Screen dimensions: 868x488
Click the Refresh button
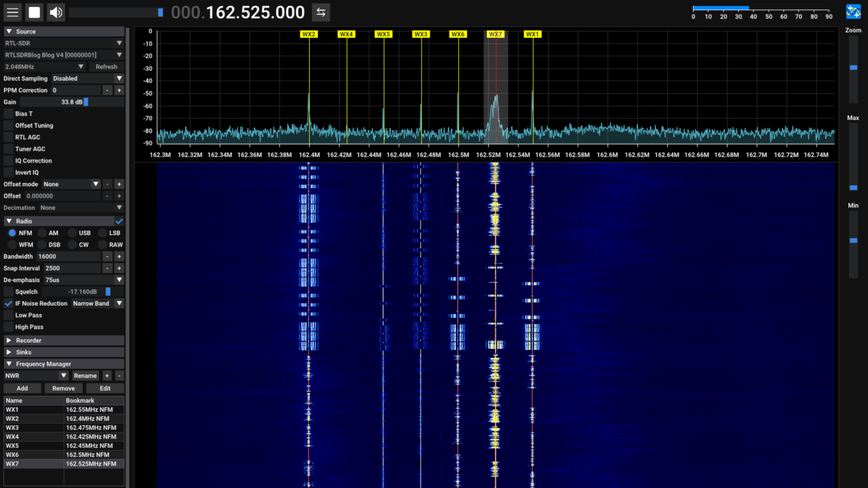[106, 66]
